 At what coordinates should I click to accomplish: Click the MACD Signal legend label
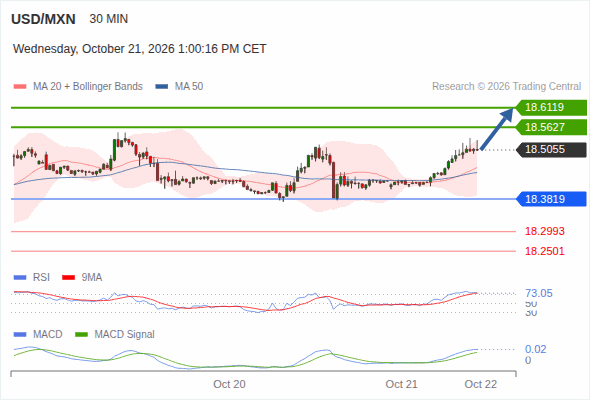[125, 335]
